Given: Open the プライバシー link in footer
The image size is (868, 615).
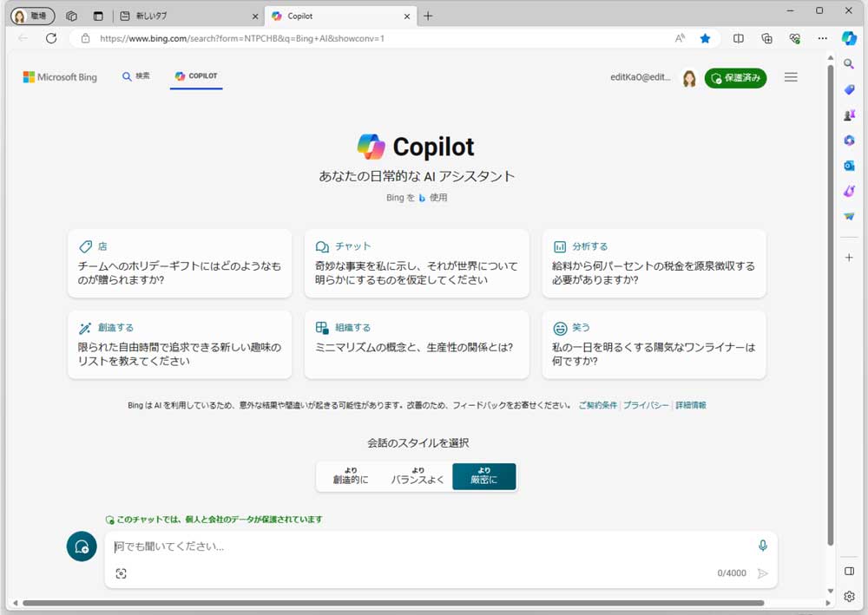Looking at the screenshot, I should [x=647, y=405].
